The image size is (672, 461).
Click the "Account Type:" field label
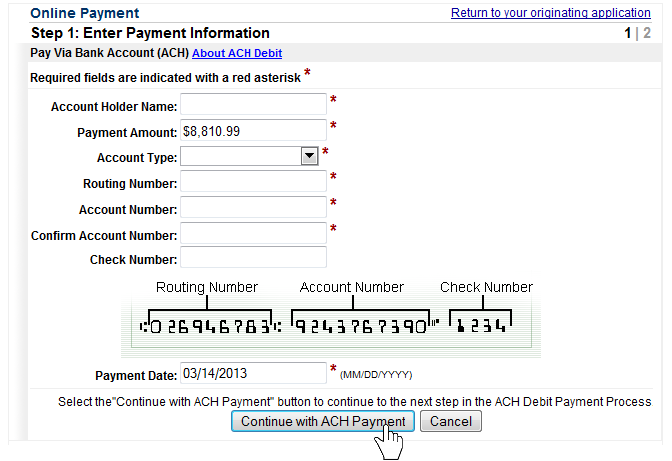click(x=137, y=158)
